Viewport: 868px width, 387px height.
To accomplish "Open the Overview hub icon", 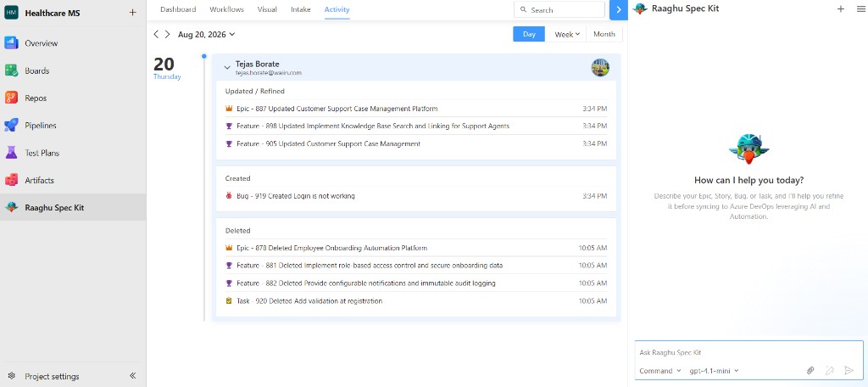I will (12, 43).
